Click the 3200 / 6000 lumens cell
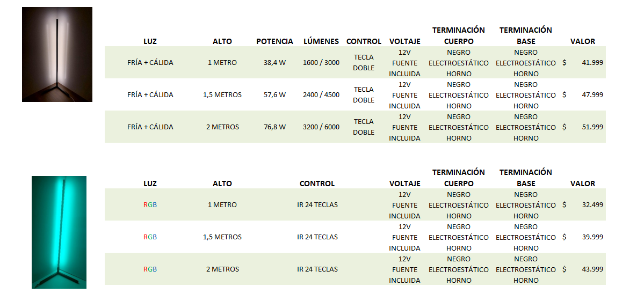The image size is (644, 293). coord(321,127)
